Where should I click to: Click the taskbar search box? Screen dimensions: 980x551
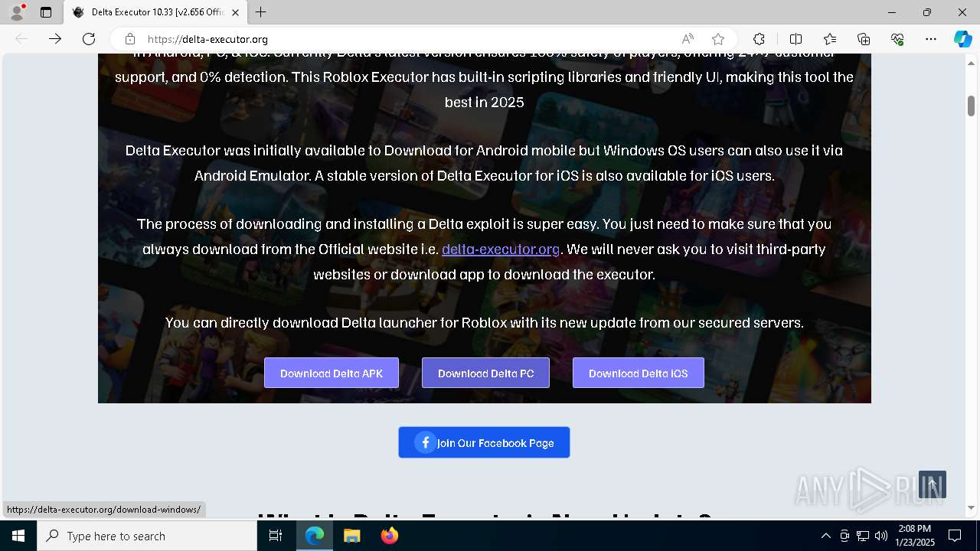click(147, 536)
